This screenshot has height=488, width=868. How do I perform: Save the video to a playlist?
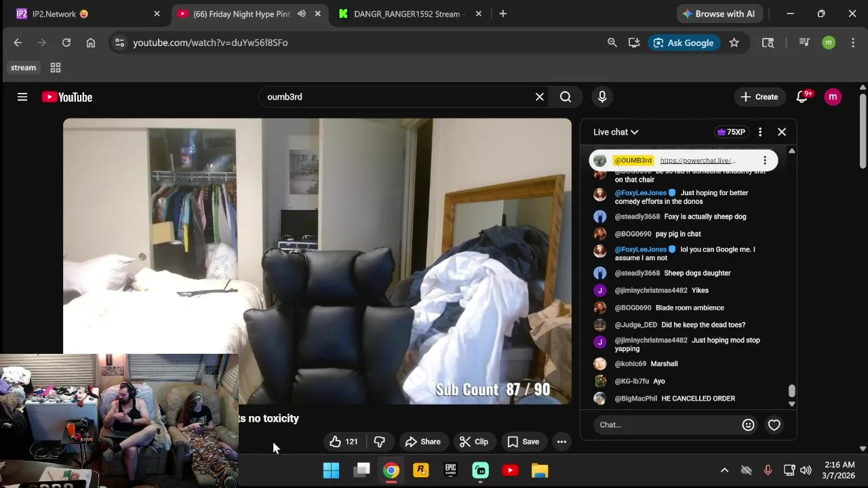click(x=524, y=442)
